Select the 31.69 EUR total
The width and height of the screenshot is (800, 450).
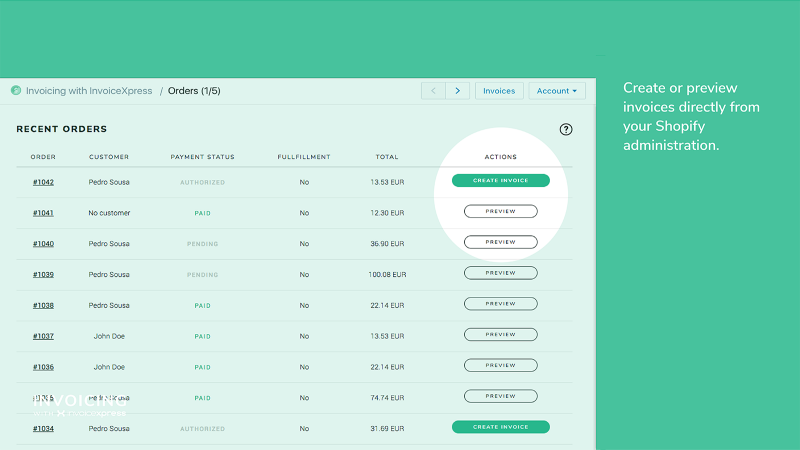coord(387,429)
